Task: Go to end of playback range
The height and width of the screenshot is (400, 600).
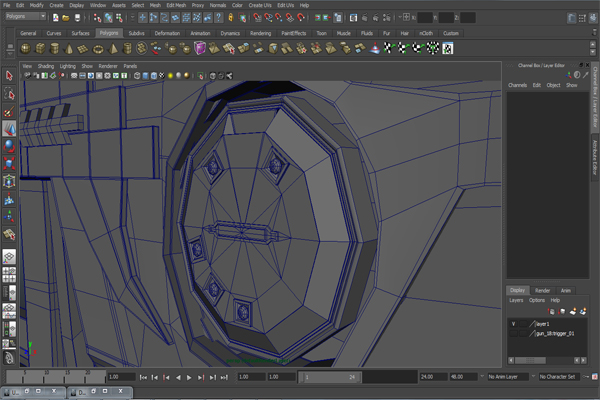Action: click(224, 377)
